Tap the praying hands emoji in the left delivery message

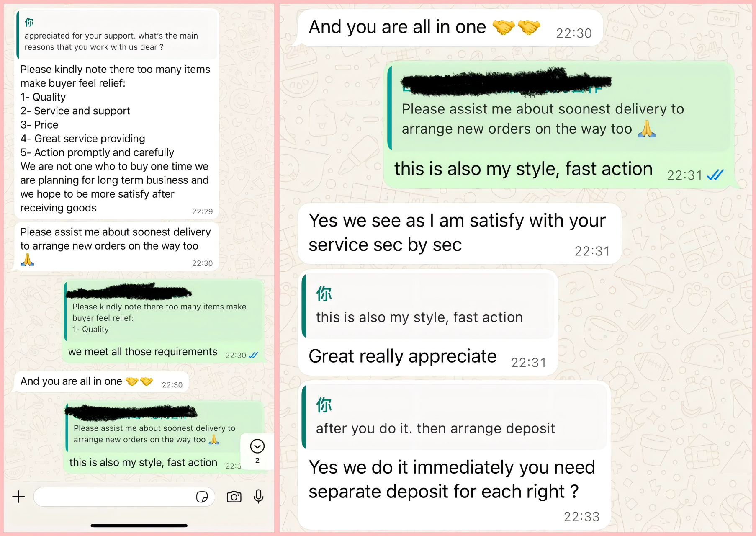[x=27, y=260]
